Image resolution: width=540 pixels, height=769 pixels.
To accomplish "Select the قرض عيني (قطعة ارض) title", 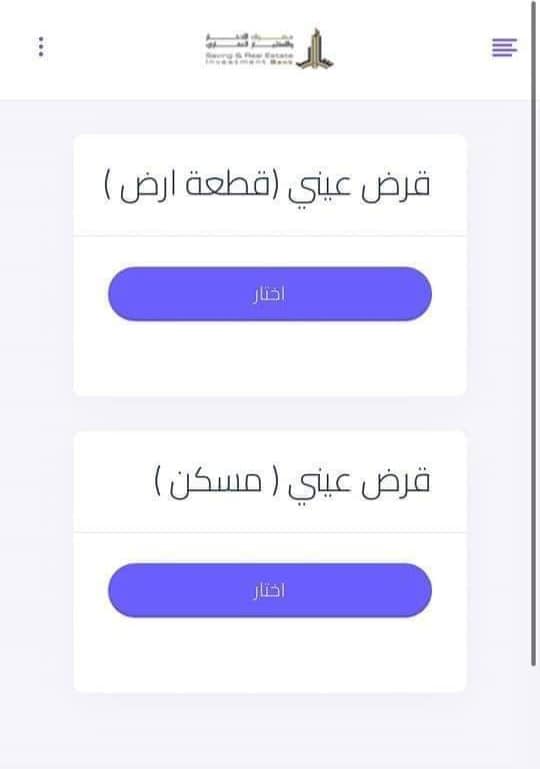I will pos(267,186).
